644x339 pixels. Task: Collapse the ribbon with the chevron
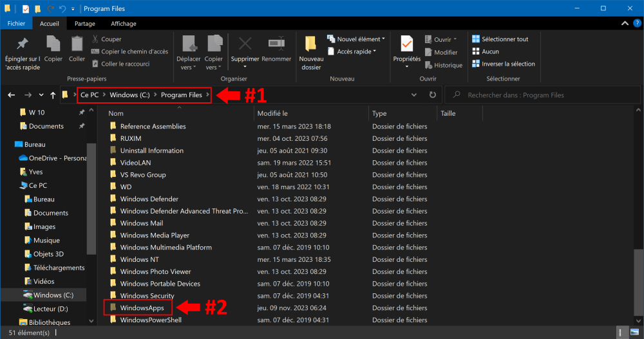click(625, 23)
